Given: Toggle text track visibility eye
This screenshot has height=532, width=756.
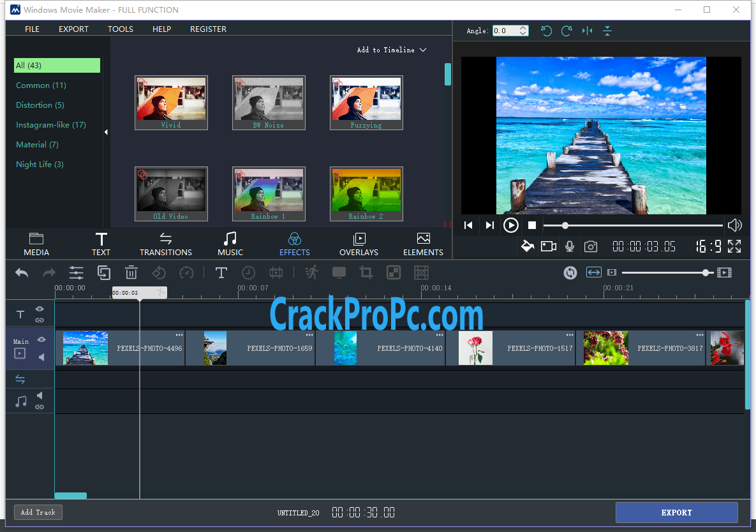Looking at the screenshot, I should tap(40, 309).
